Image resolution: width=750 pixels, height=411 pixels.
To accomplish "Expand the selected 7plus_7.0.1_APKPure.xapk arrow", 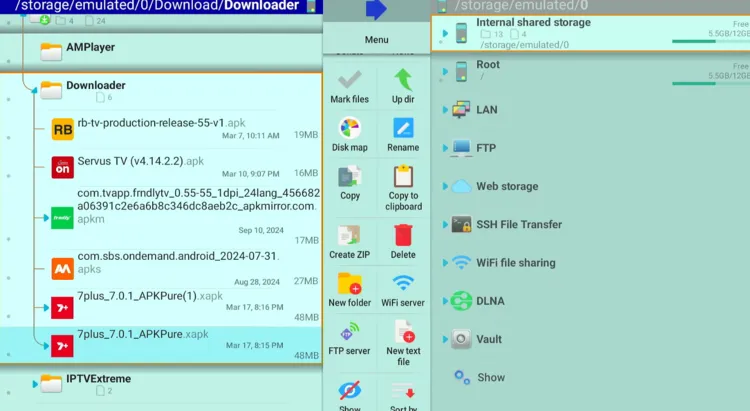I will click(x=46, y=346).
